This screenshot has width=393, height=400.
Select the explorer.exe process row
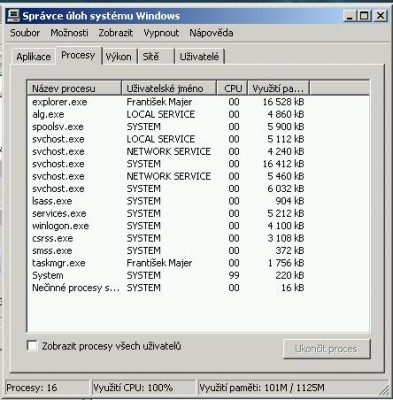(x=198, y=102)
